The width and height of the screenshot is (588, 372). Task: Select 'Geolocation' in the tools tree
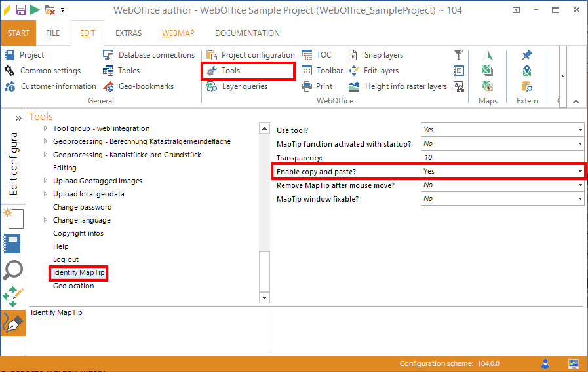point(73,286)
